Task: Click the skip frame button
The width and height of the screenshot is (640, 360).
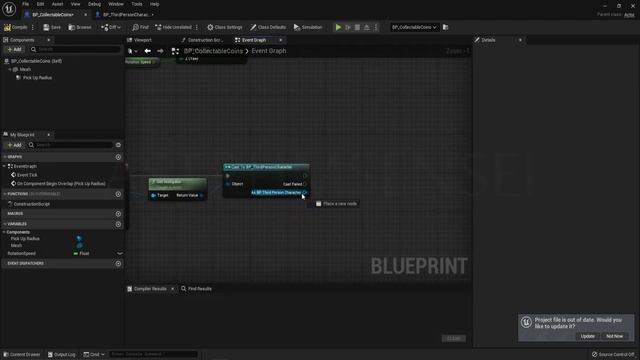Action: (x=348, y=27)
